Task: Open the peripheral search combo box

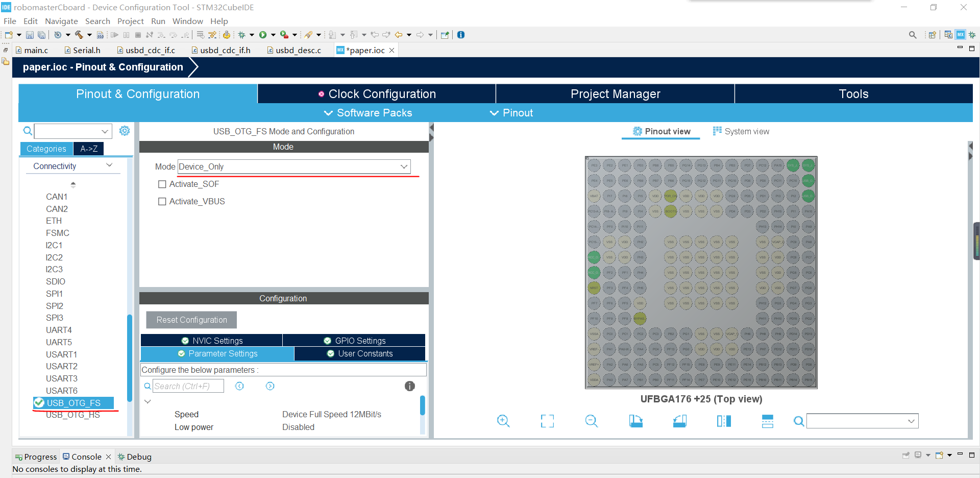Action: 73,131
